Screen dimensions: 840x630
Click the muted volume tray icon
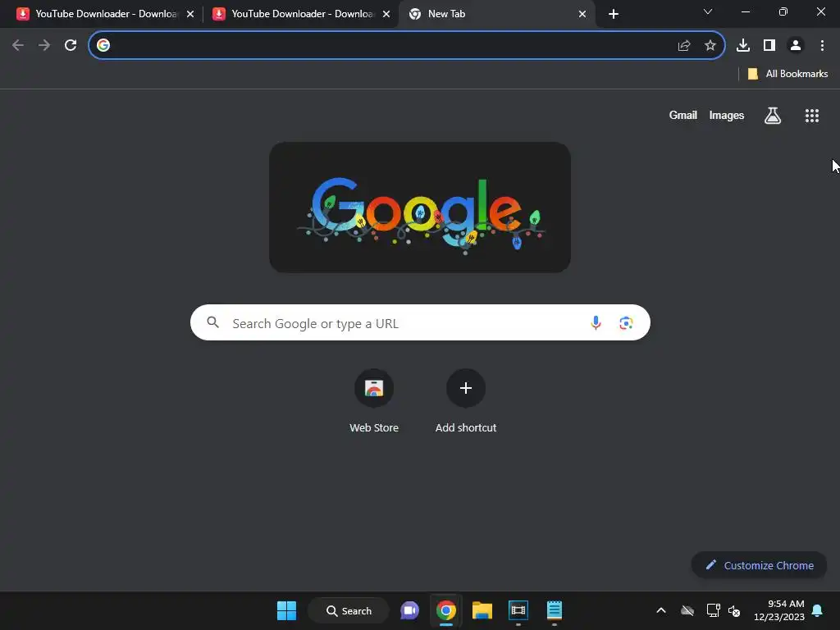734,610
